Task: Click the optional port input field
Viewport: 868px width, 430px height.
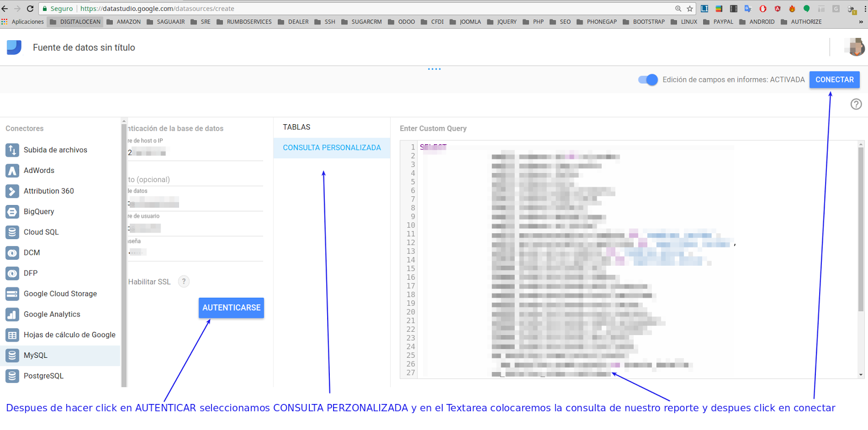Action: click(195, 179)
